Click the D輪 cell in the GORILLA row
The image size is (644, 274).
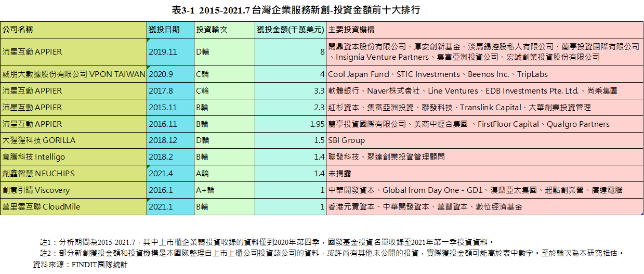tap(225, 140)
